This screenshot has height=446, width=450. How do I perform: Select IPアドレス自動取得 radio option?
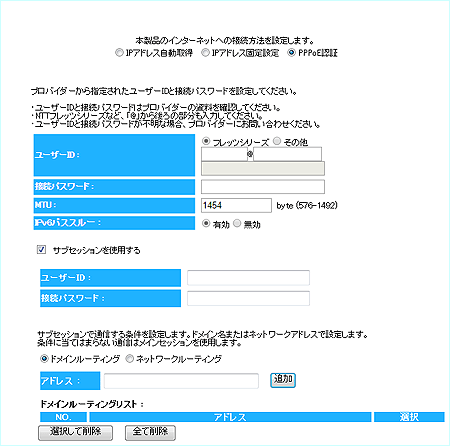[x=119, y=53]
